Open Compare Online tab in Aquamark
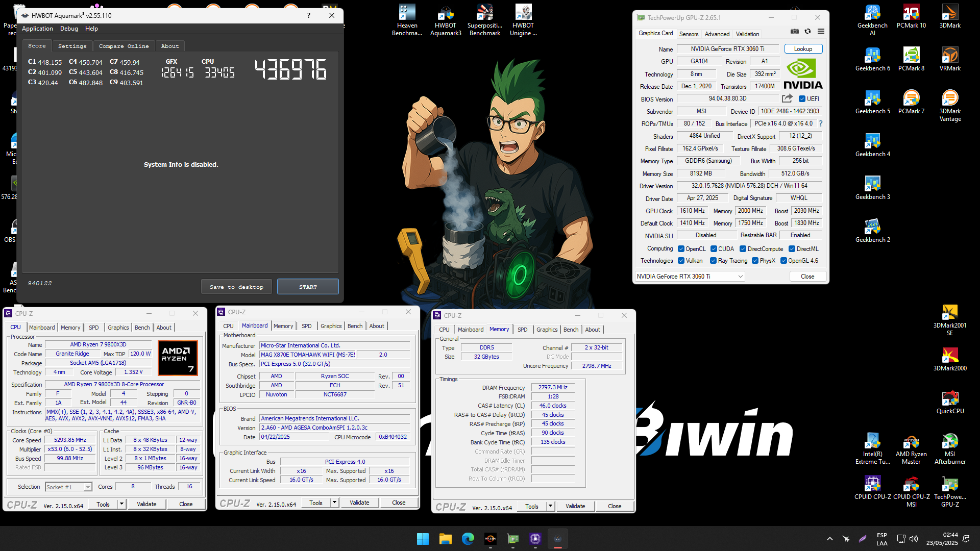The height and width of the screenshot is (551, 980). (x=124, y=46)
